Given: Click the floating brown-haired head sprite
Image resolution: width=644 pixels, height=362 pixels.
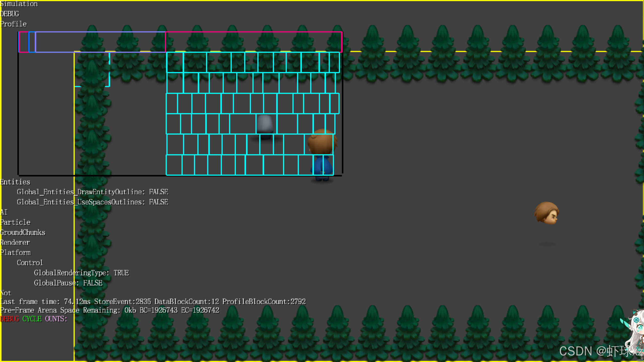Looking at the screenshot, I should coord(547,213).
